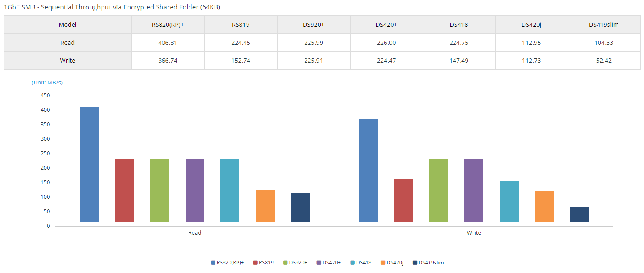Select the orange DS420j bar in the Read group
Image resolution: width=644 pixels, height=273 pixels.
[x=265, y=206]
